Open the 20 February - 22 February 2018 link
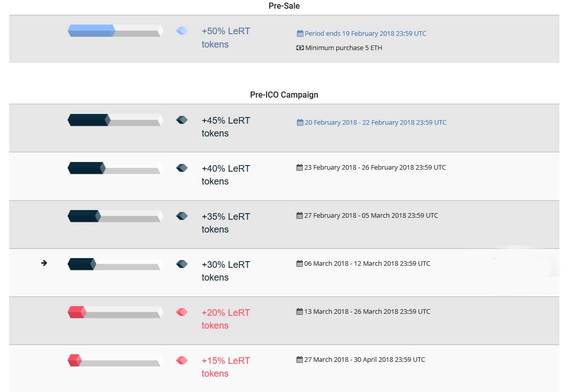 click(x=375, y=123)
